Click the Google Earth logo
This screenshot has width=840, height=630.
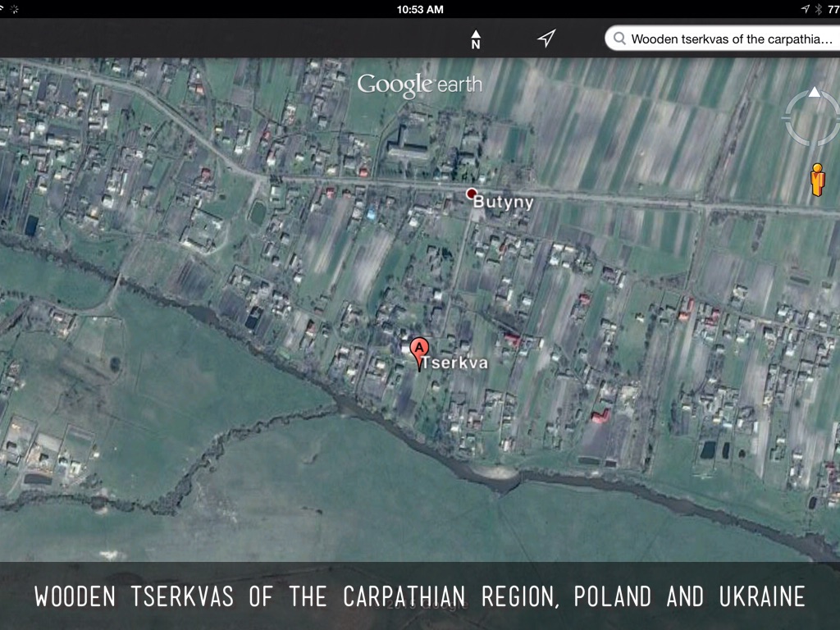pos(419,84)
